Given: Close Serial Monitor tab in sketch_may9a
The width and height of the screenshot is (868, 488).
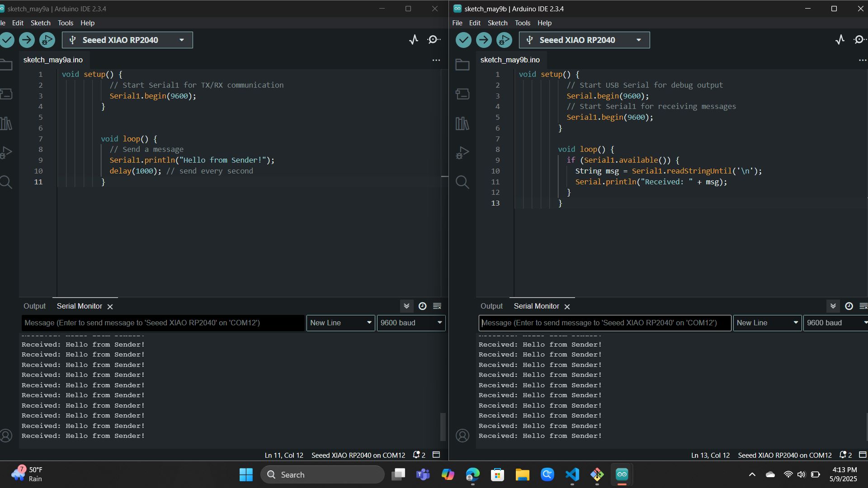Looking at the screenshot, I should (110, 306).
